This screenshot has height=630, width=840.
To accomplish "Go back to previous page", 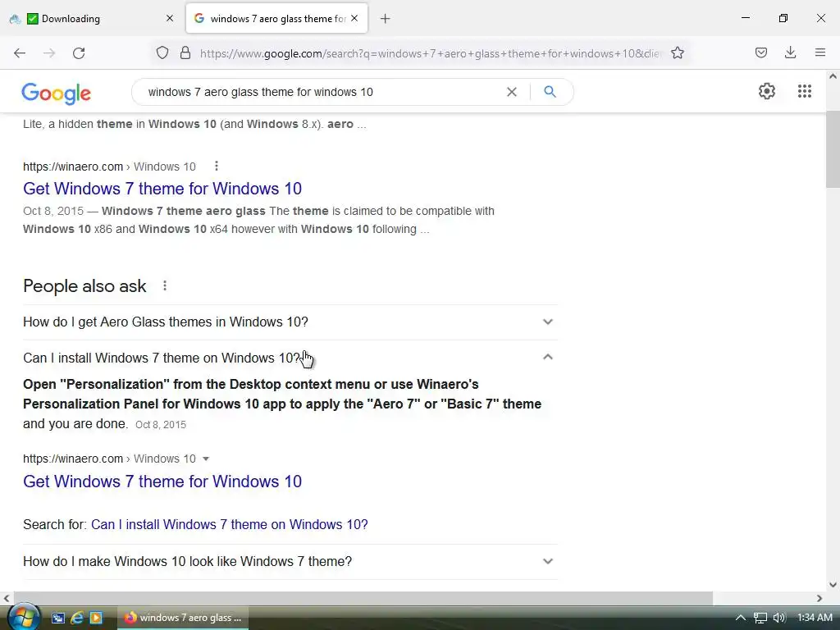I will click(20, 52).
